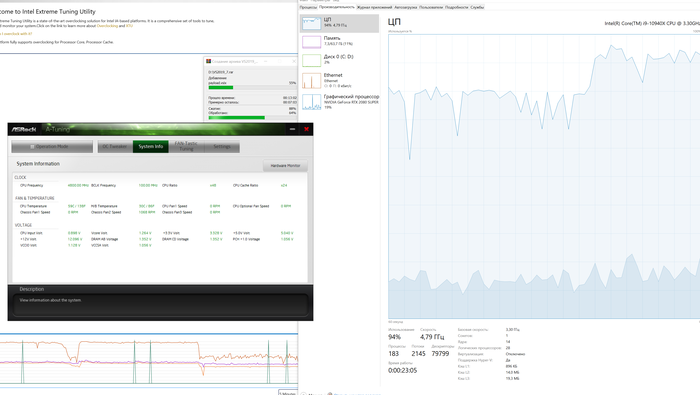The image size is (700, 395).
Task: Switch to the Процессы tab in Task Manager
Action: click(x=308, y=7)
